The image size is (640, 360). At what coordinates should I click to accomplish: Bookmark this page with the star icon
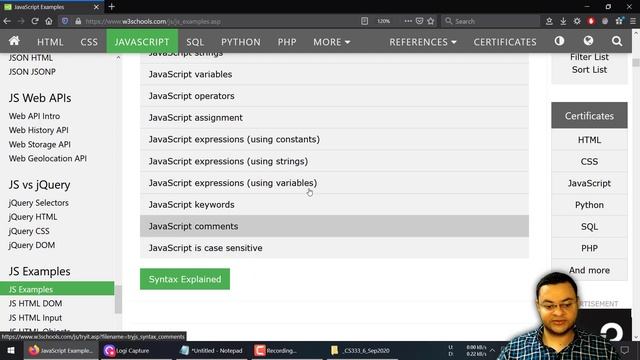[x=431, y=21]
